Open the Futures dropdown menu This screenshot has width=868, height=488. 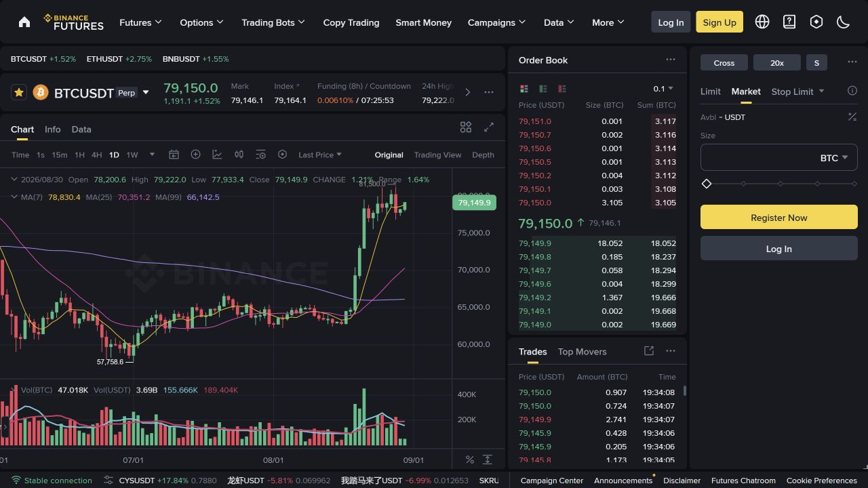click(140, 22)
